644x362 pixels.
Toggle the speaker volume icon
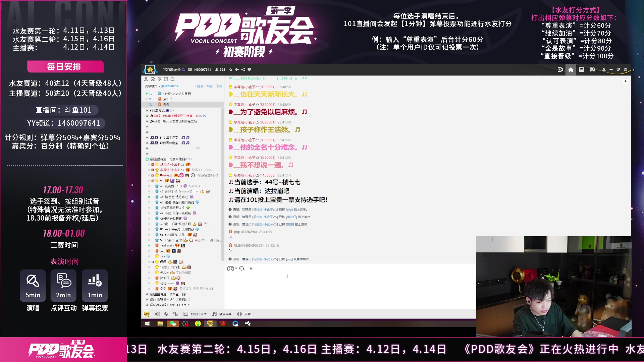click(158, 314)
